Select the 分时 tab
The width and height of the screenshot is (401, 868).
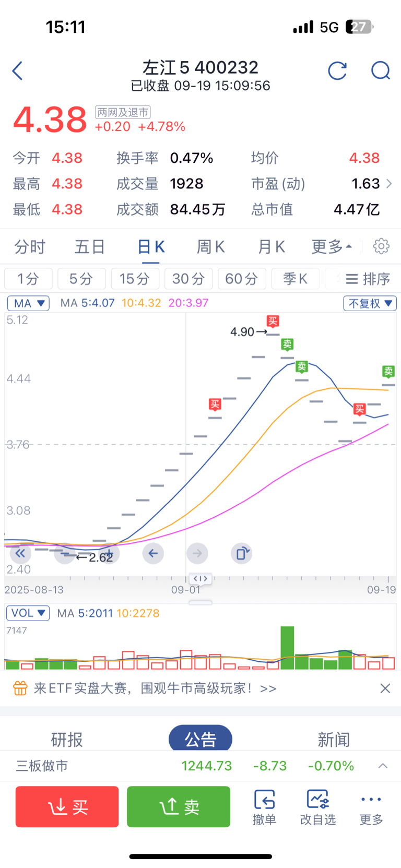(x=30, y=246)
